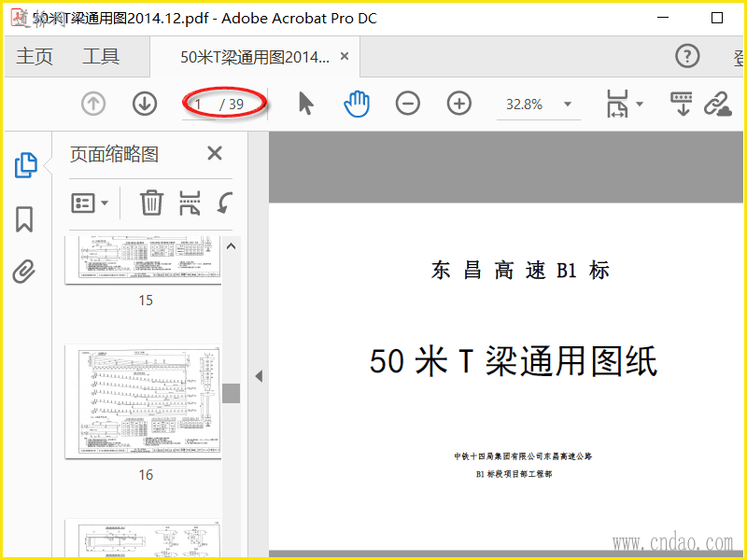Minimize the Acrobat window
The image size is (747, 560).
[663, 18]
